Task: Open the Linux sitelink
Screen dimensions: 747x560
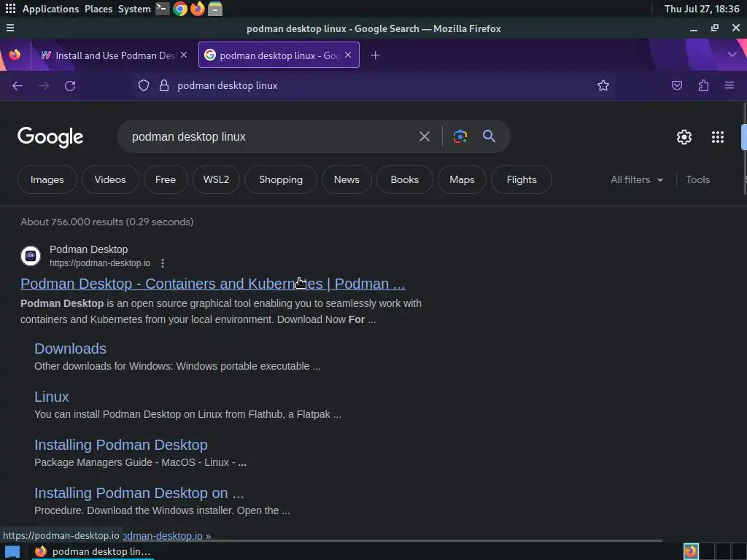Action: (52, 397)
